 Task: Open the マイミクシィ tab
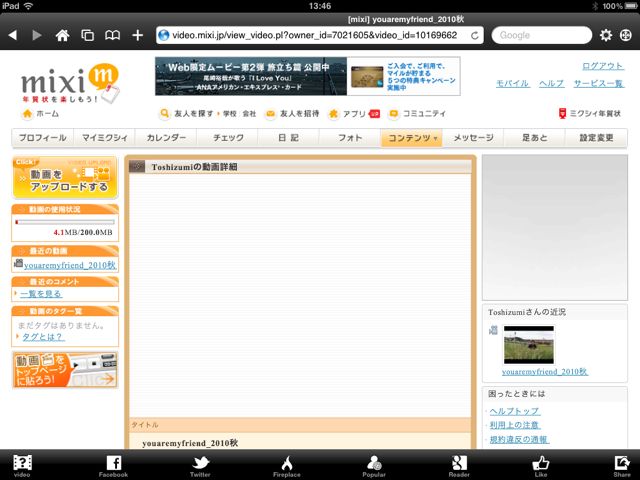(104, 138)
